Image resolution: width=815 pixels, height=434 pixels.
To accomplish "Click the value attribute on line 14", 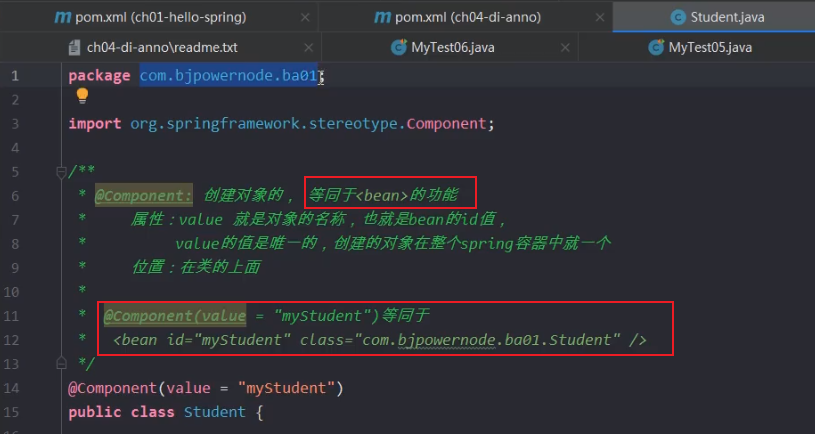I will coord(189,388).
